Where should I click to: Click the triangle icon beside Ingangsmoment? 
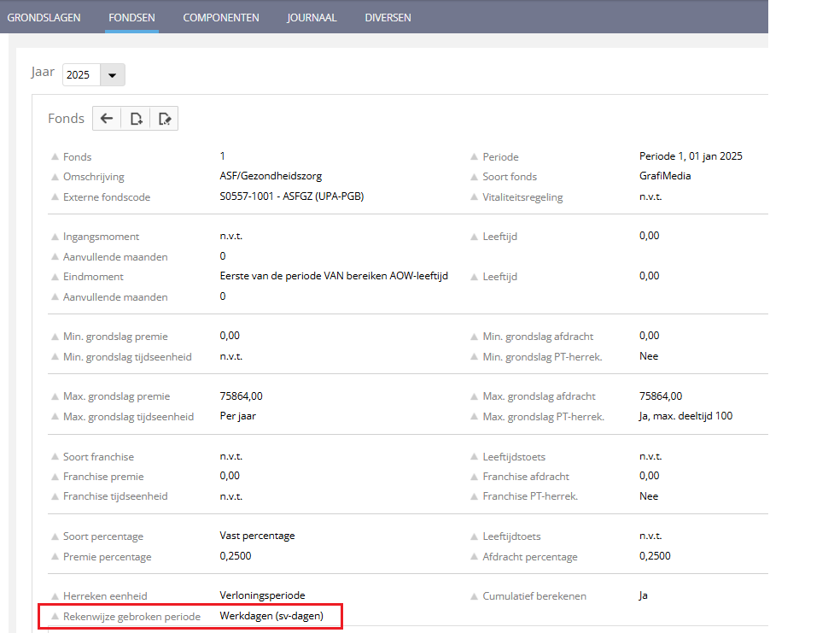point(55,237)
